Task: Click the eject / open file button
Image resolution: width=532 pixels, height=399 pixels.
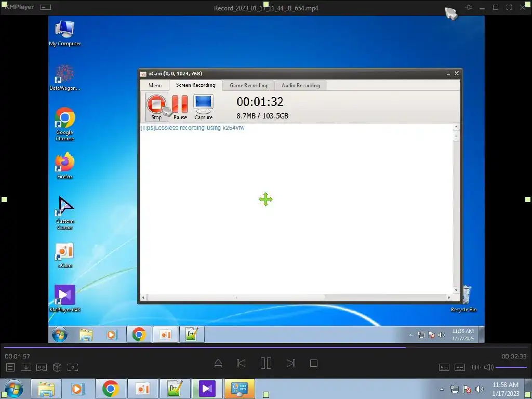Action: click(218, 363)
